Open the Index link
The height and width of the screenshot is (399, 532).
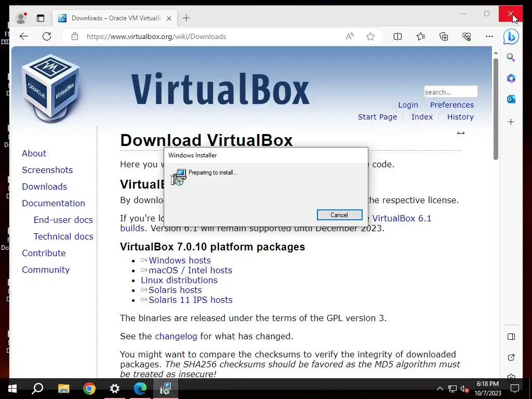(422, 117)
